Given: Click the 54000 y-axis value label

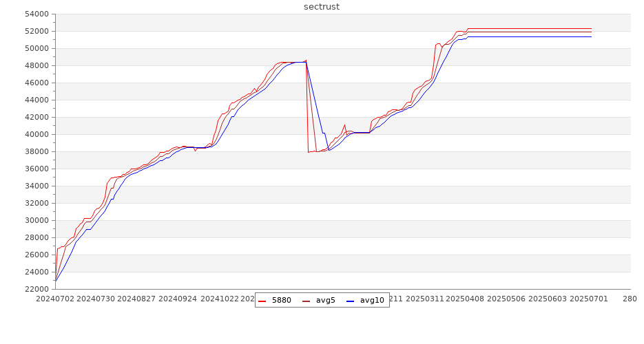Looking at the screenshot, I should tap(37, 14).
